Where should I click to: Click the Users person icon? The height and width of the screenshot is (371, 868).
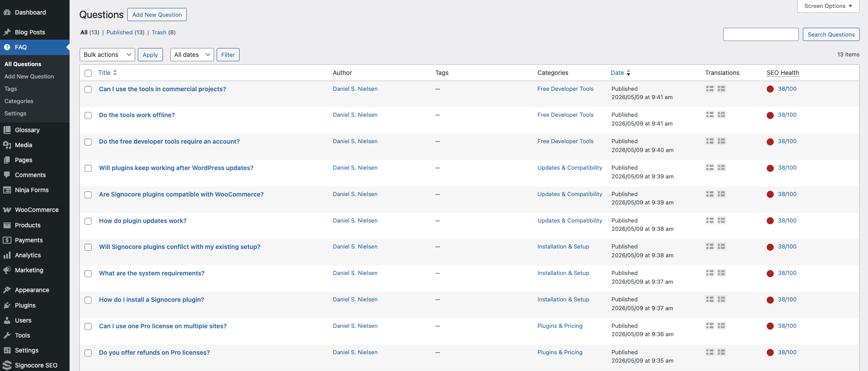click(7, 320)
